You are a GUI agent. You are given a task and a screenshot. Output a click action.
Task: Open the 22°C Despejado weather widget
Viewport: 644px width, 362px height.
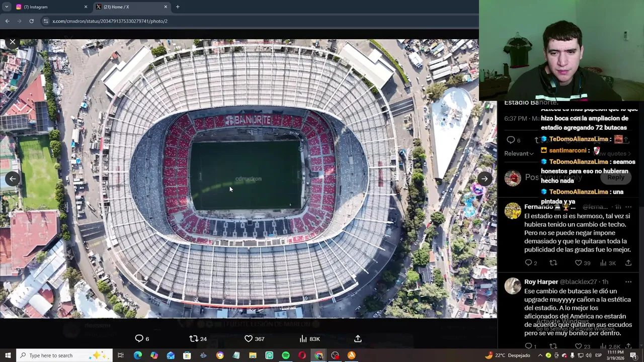tap(507, 355)
